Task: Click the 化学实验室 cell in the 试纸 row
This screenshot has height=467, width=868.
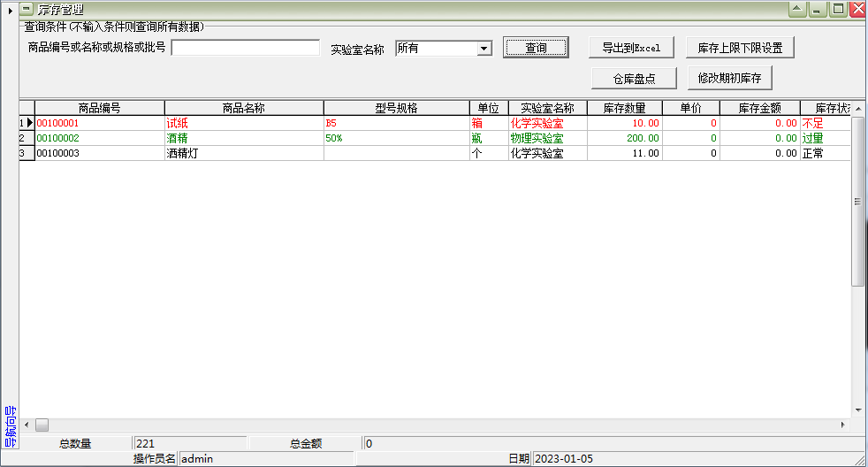Action: pos(547,123)
